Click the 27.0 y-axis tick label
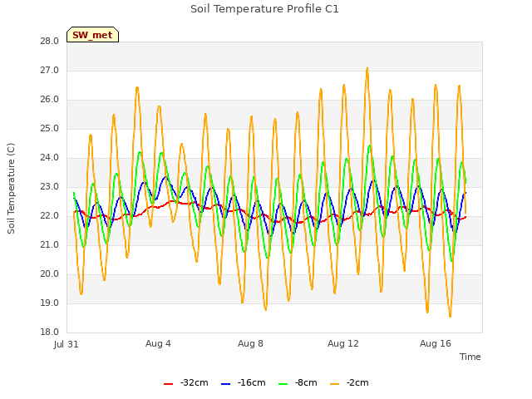 click(50, 70)
